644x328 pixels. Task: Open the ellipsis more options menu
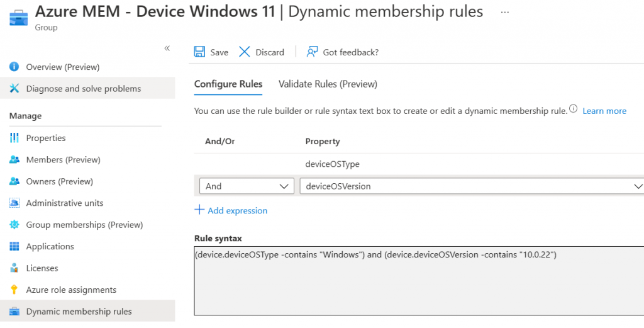505,12
